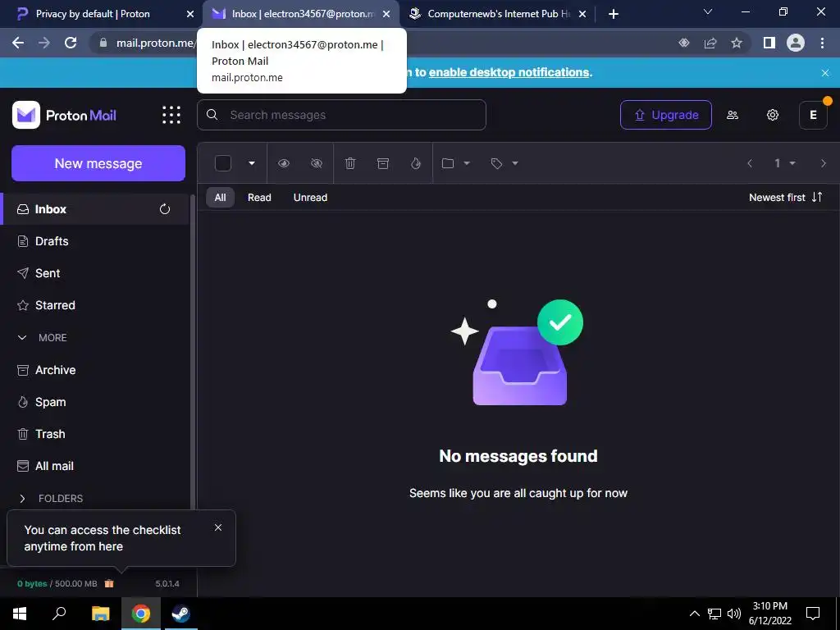840x630 pixels.
Task: Open the account menu labeled E
Action: point(813,115)
